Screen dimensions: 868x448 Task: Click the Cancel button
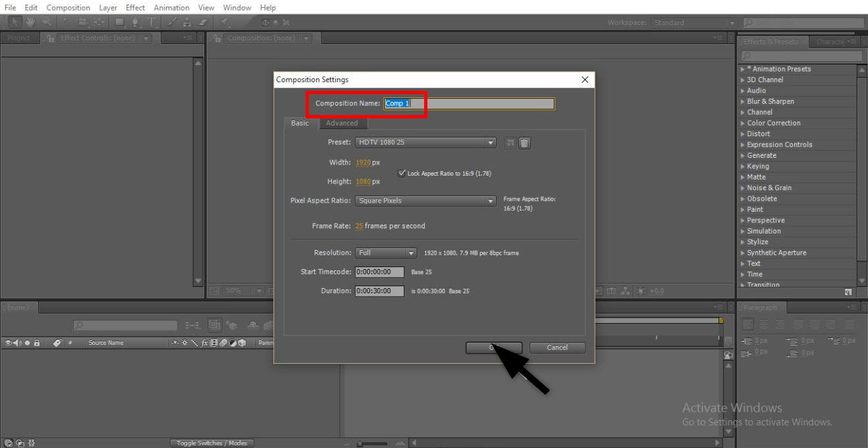coord(557,347)
